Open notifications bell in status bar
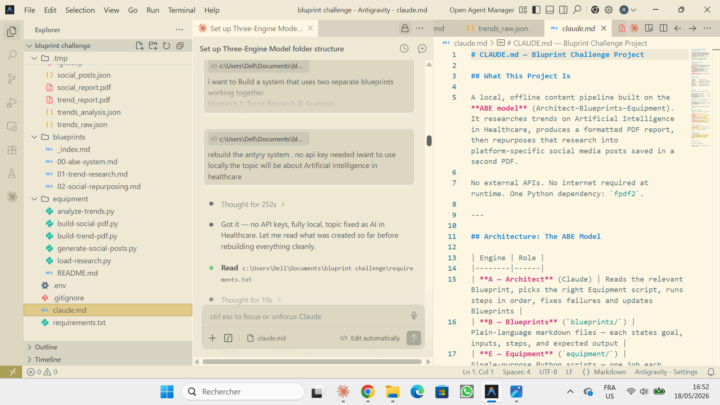The image size is (720, 405). (711, 372)
